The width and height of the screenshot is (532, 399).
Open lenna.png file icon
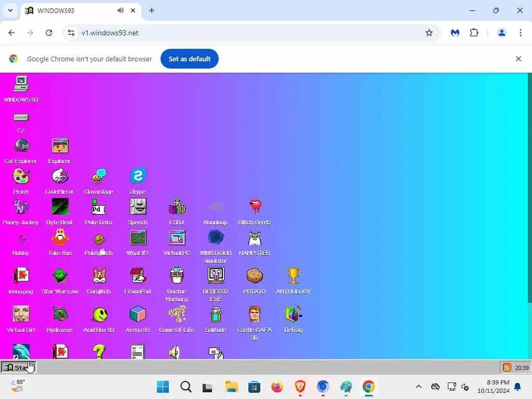click(21, 275)
